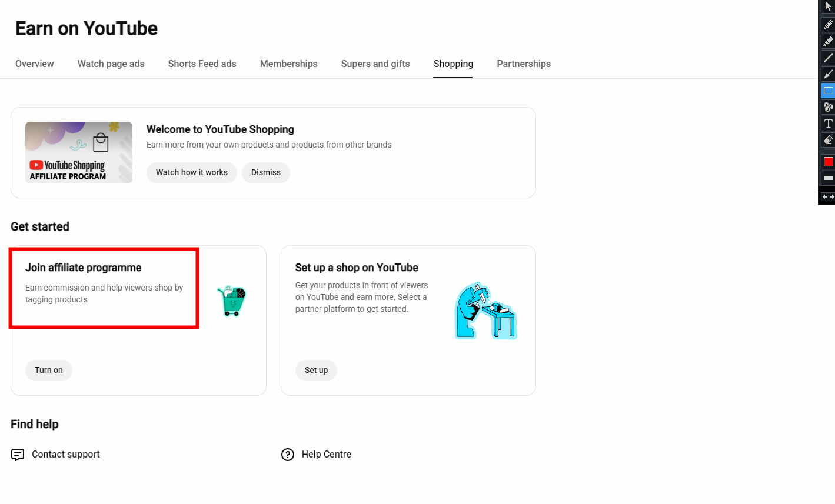
Task: Click the Welcome to YouTube Shopping title
Action: click(220, 129)
